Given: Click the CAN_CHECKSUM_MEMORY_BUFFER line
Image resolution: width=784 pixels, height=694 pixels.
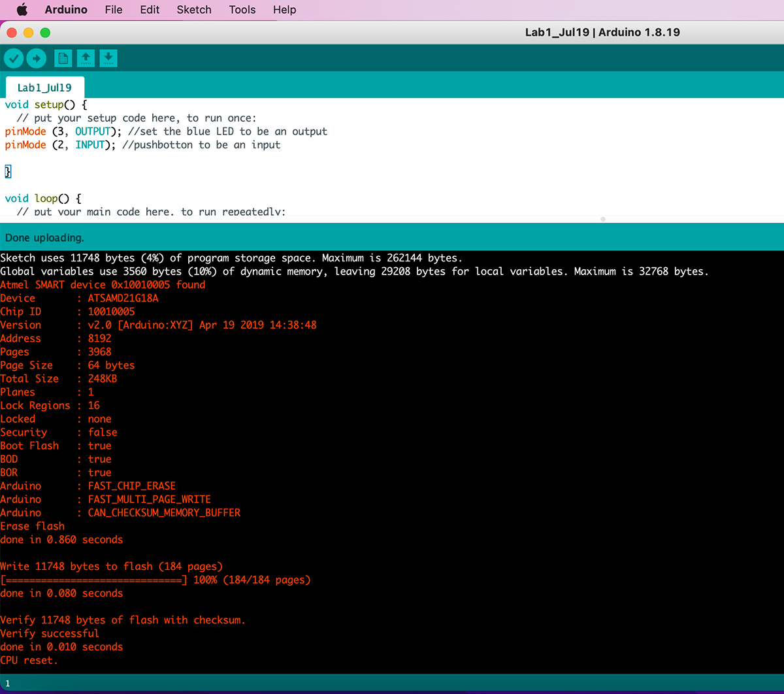Looking at the screenshot, I should tap(120, 512).
